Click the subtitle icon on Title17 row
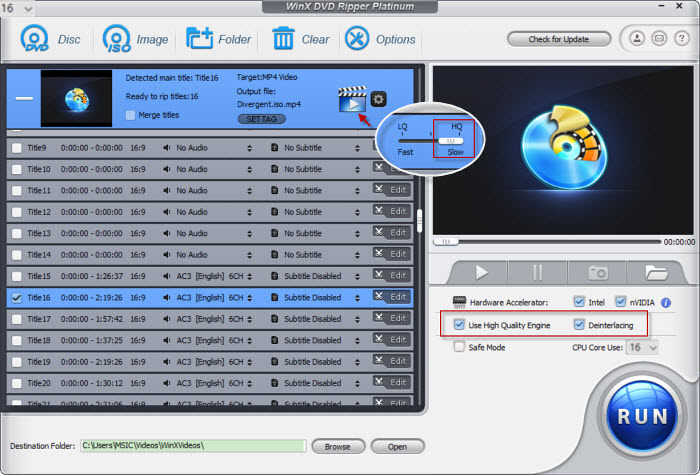The height and width of the screenshot is (475, 700). click(275, 319)
